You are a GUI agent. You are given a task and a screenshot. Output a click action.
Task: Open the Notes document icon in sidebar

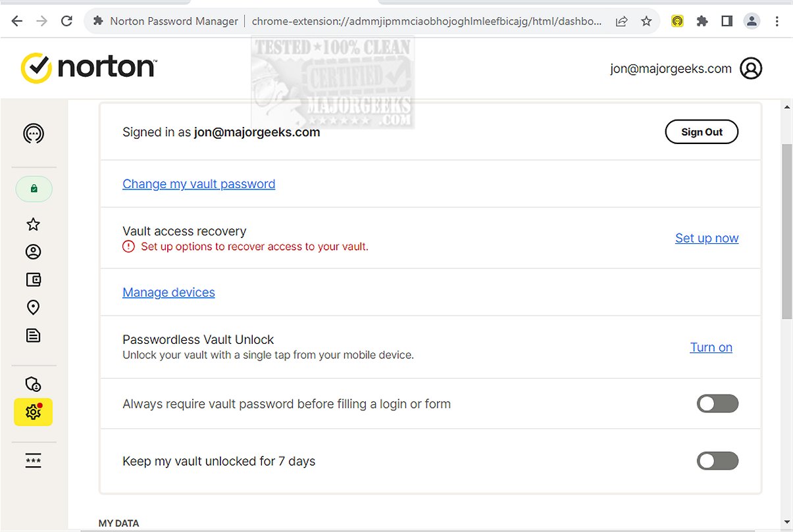click(34, 335)
